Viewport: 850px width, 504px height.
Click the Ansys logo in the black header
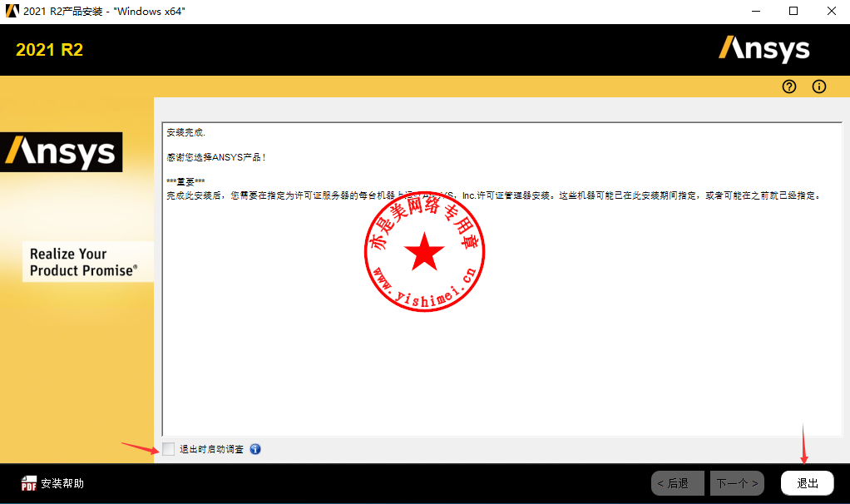point(764,49)
